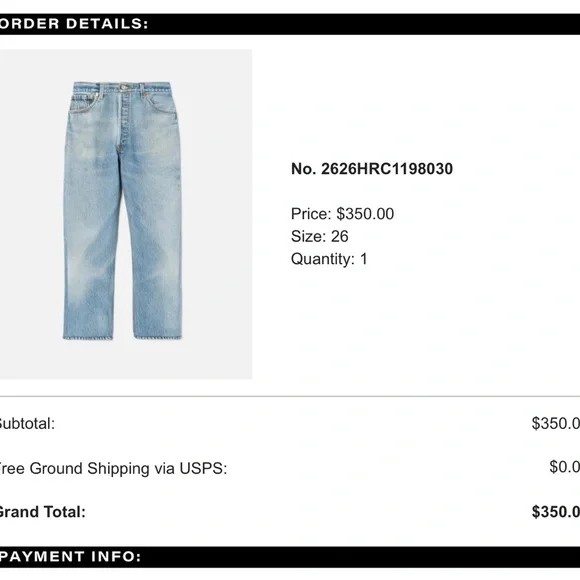Click the PAYMENT INFO heading text
This screenshot has width=580, height=580.
click(70, 557)
